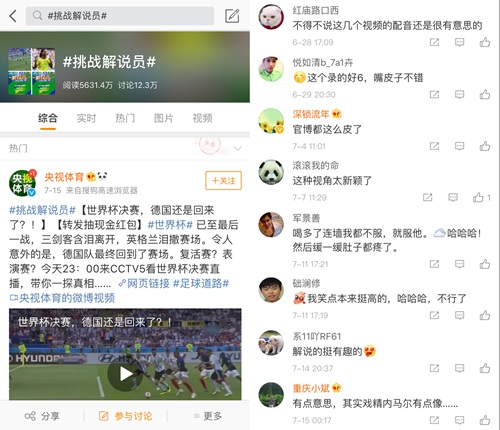Click the 参与讨论 button

126,416
